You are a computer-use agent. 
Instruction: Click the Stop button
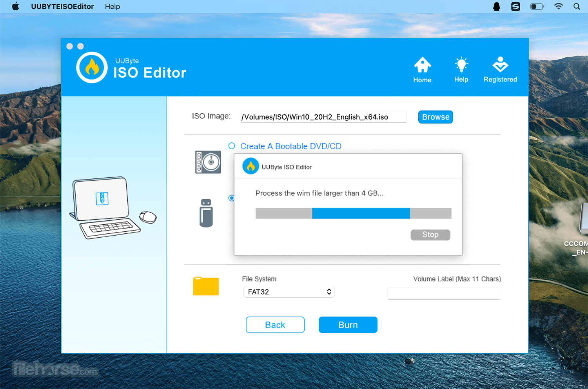(x=430, y=234)
